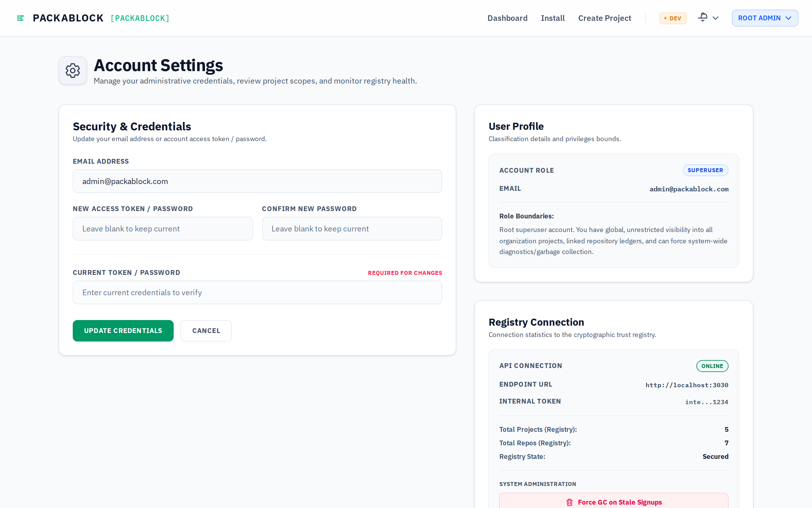
Task: Expand the chevron beside the bell
Action: (715, 18)
